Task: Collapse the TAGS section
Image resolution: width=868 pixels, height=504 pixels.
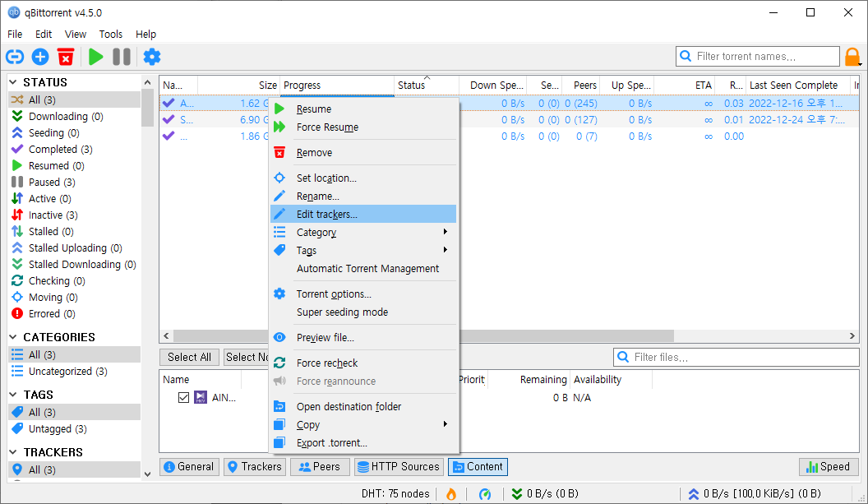Action: pyautogui.click(x=13, y=395)
